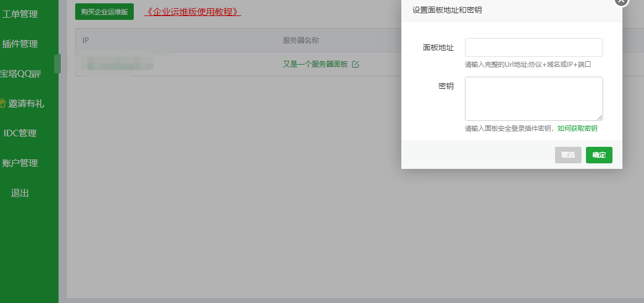644x303 pixels.
Task: Click the gift icon beside 邀请有礼
Action: pos(2,104)
